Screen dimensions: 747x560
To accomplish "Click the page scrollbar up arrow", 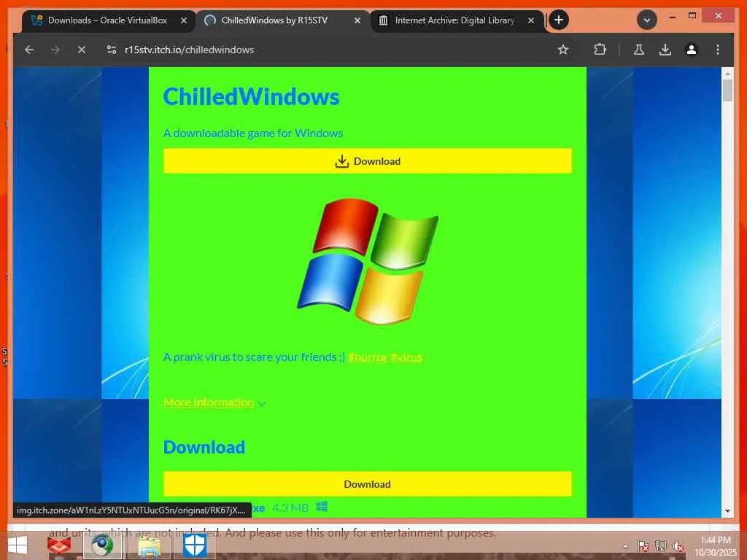I will pyautogui.click(x=727, y=74).
